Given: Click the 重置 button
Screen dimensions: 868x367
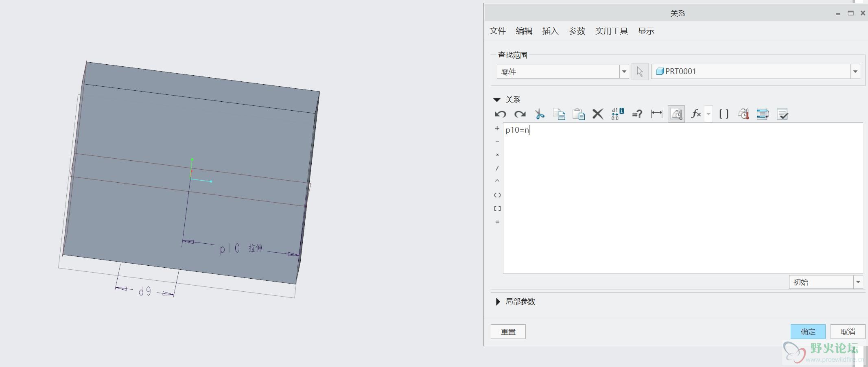Looking at the screenshot, I should pos(508,332).
